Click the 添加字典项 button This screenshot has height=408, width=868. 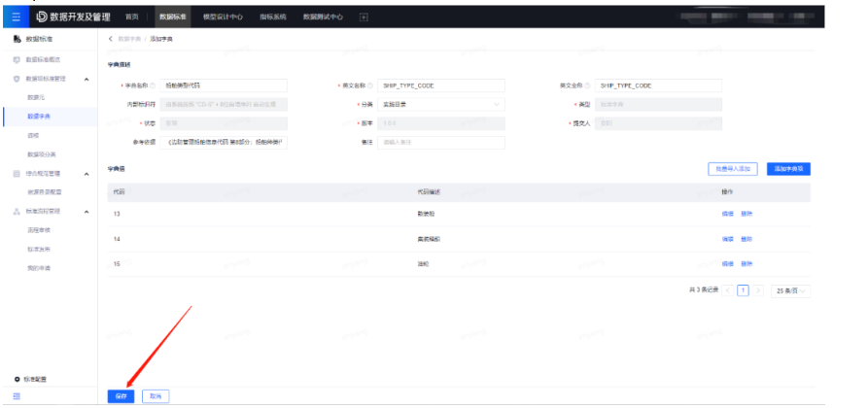(788, 169)
